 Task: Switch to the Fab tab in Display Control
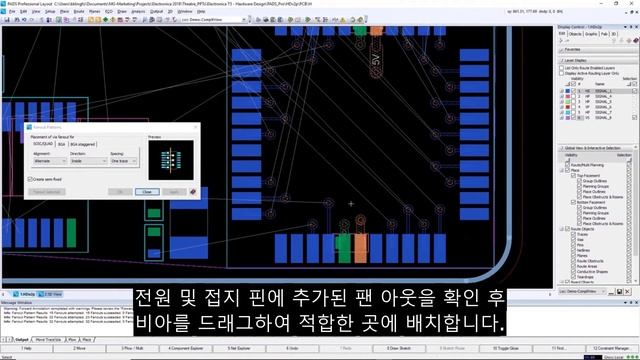pos(604,34)
